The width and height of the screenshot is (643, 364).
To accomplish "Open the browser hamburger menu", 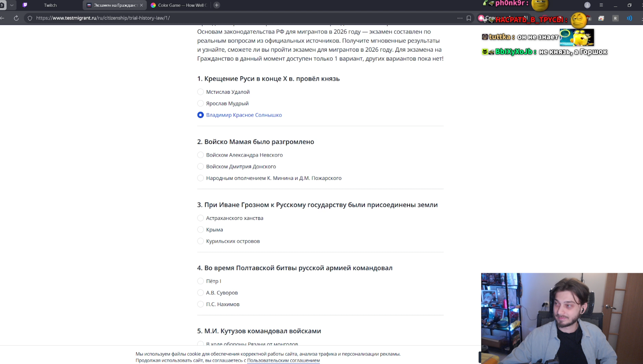I will point(601,5).
